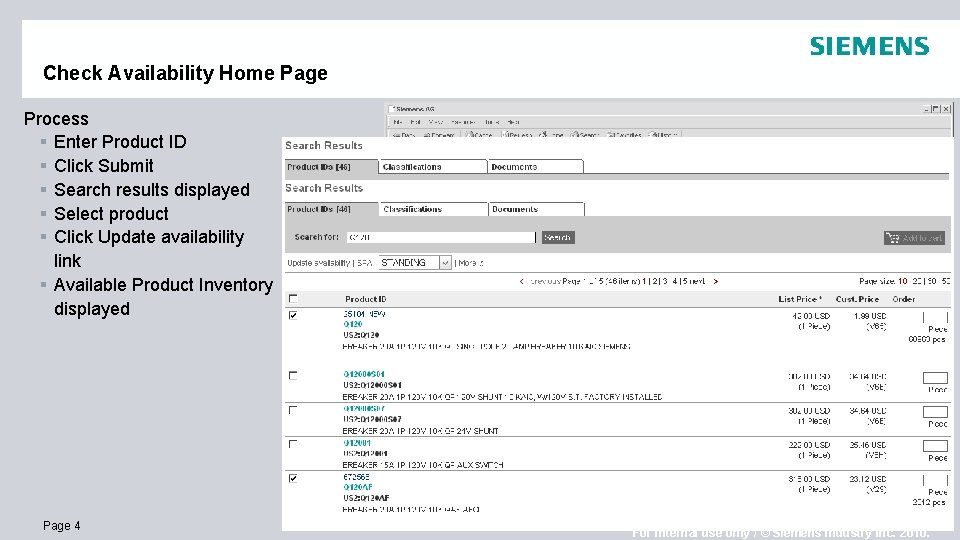Click the Add to cart button with cart icon

[x=914, y=238]
